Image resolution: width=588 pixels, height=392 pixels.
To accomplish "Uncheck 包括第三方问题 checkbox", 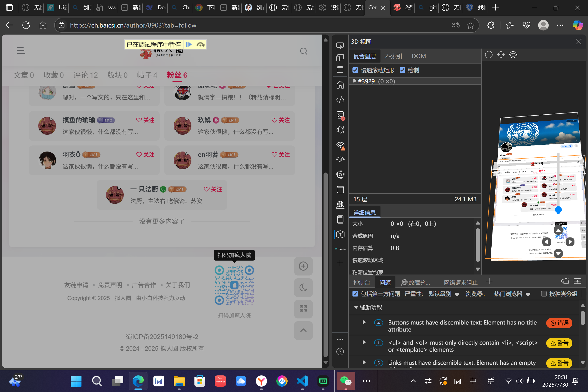I will coord(355,294).
